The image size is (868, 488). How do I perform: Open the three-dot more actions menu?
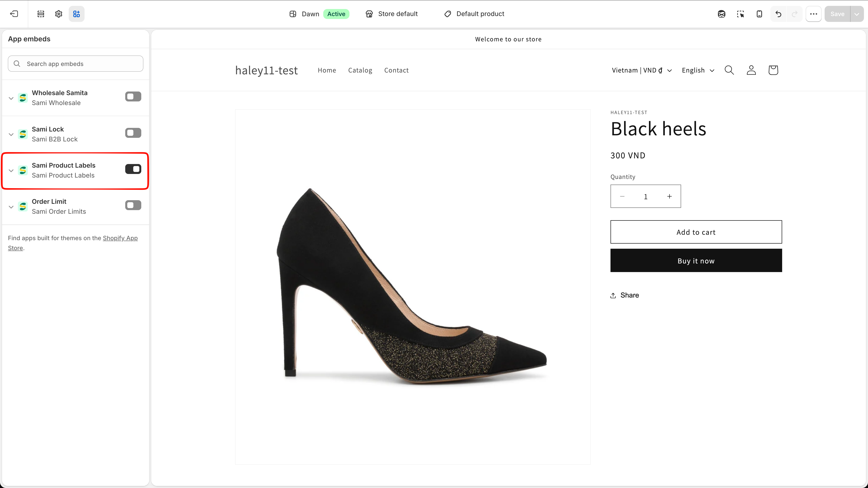(x=814, y=14)
